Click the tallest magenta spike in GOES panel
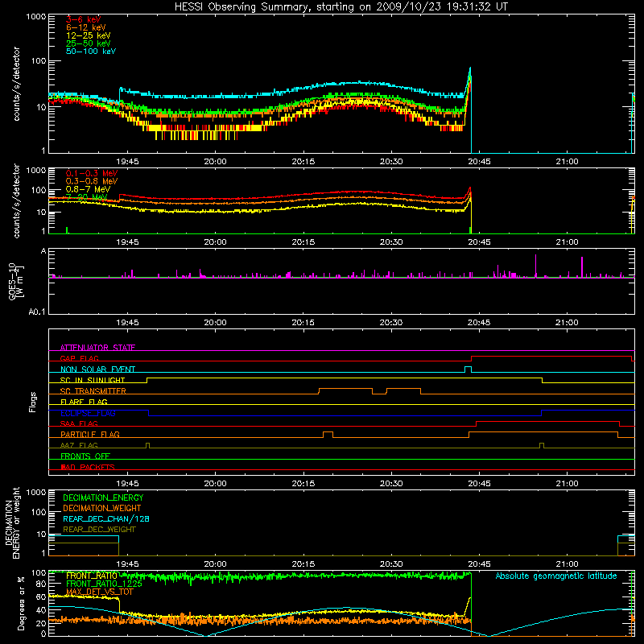The width and height of the screenshot is (644, 644). click(535, 266)
